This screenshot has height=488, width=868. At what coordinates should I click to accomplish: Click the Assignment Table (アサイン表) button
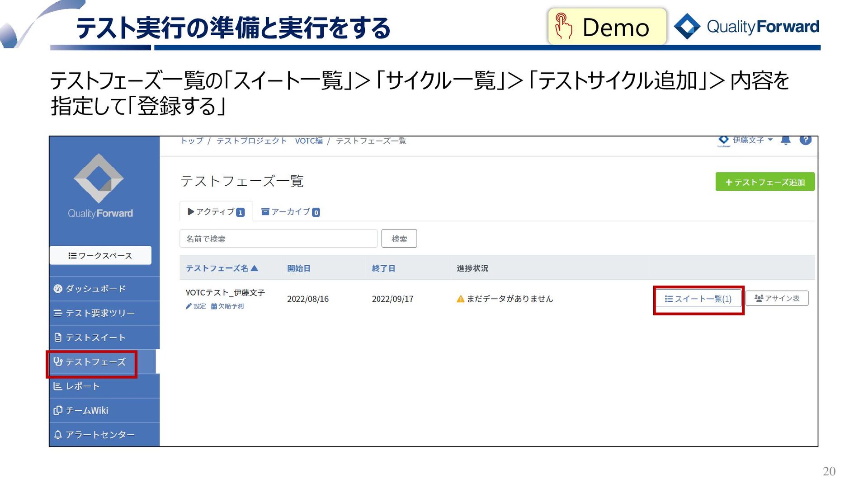coord(777,298)
